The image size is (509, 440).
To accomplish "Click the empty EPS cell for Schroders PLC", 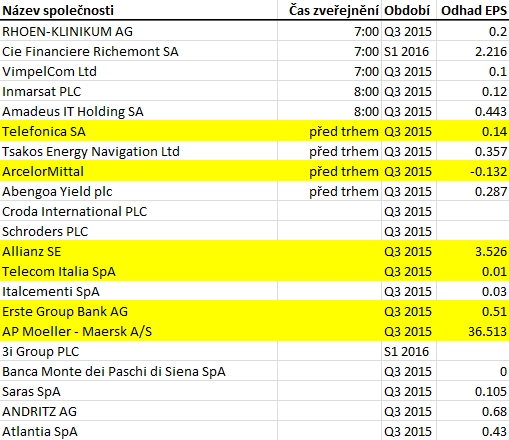I will [473, 231].
